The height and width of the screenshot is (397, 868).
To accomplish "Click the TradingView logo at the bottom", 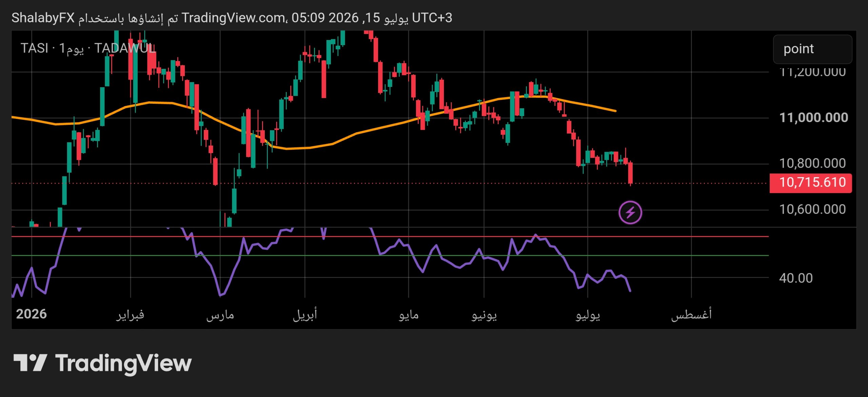I will click(x=102, y=363).
